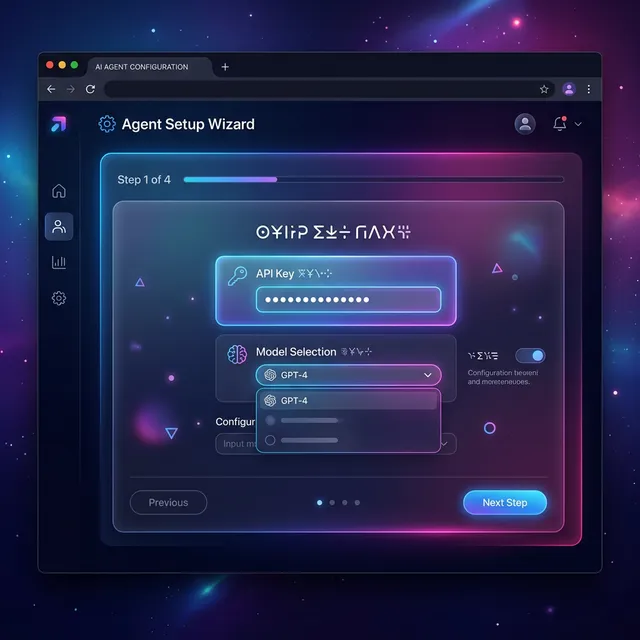Click the key icon beside API Key
The height and width of the screenshot is (640, 640).
[x=237, y=276]
